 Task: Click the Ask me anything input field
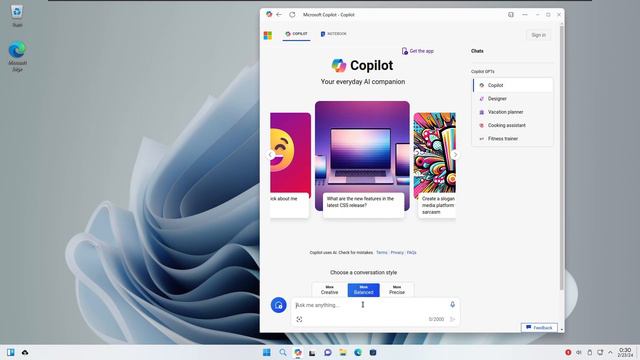click(x=369, y=305)
